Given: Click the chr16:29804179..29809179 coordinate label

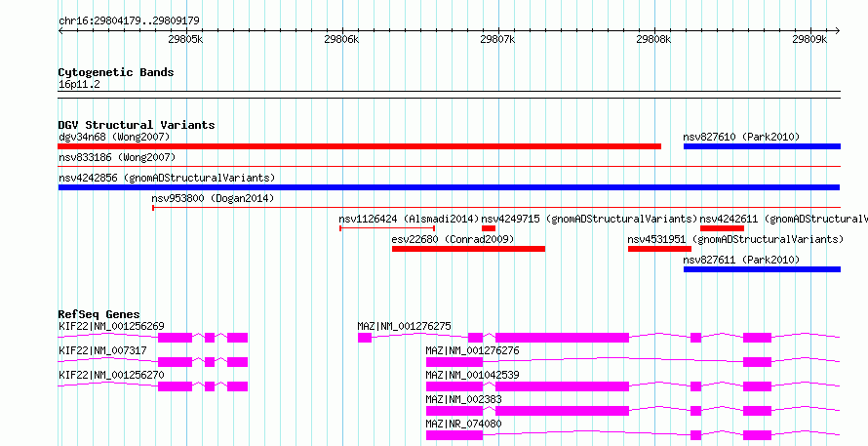Looking at the screenshot, I should [x=129, y=21].
